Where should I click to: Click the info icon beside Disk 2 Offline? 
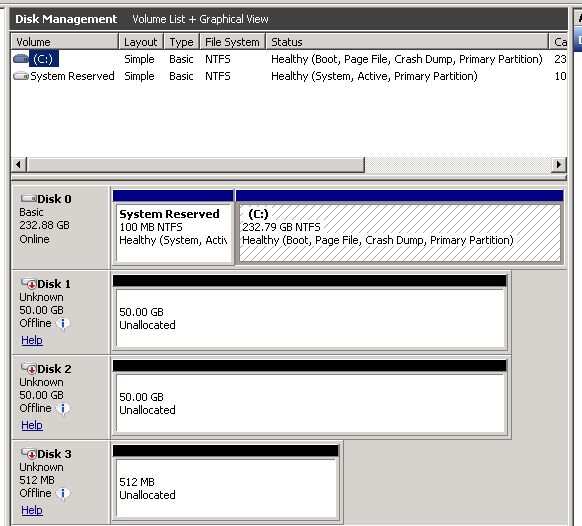(63, 409)
